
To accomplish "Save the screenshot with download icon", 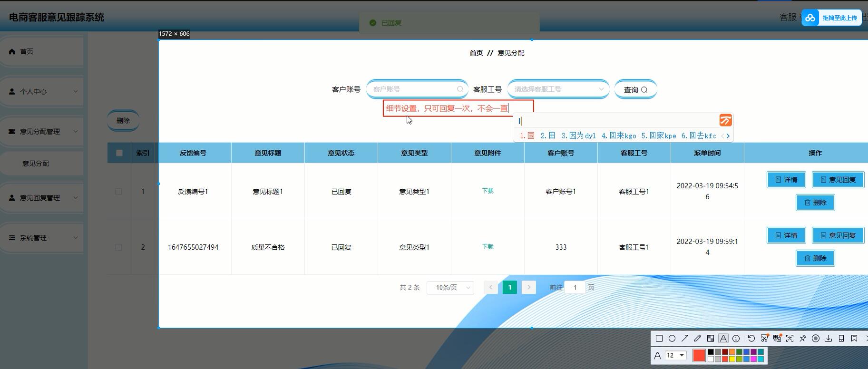I will coord(829,339).
